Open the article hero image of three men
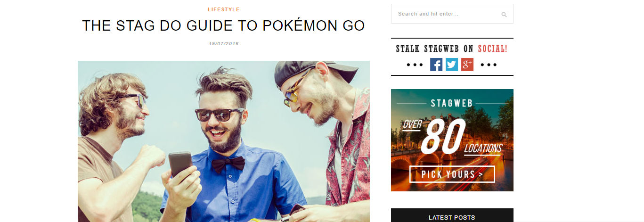 [224, 141]
